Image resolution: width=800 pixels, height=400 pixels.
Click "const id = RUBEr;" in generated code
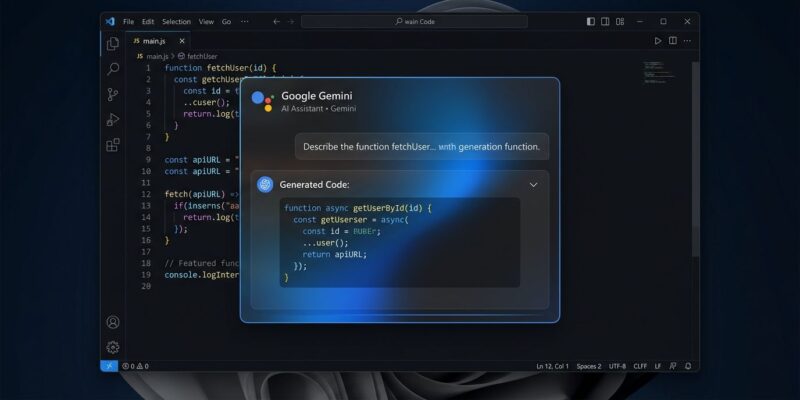click(x=341, y=231)
